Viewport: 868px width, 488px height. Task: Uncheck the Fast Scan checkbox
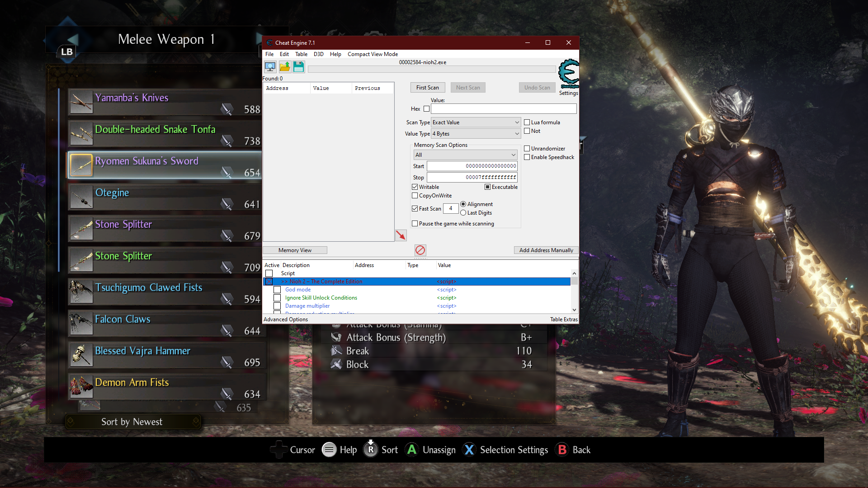point(415,208)
